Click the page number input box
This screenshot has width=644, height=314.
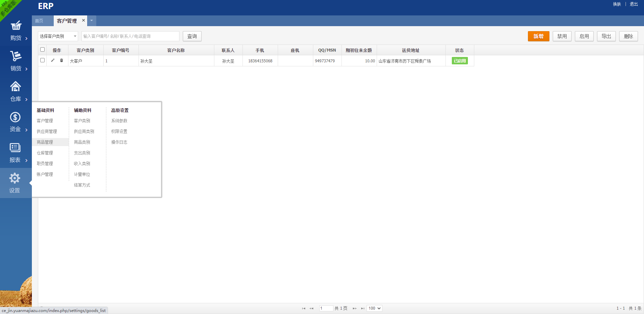tap(326, 308)
